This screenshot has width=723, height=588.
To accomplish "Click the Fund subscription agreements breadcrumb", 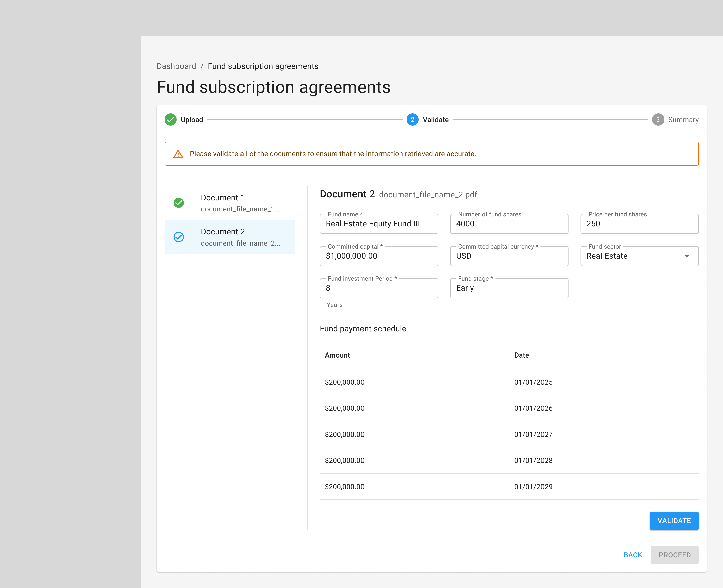I will pos(263,66).
